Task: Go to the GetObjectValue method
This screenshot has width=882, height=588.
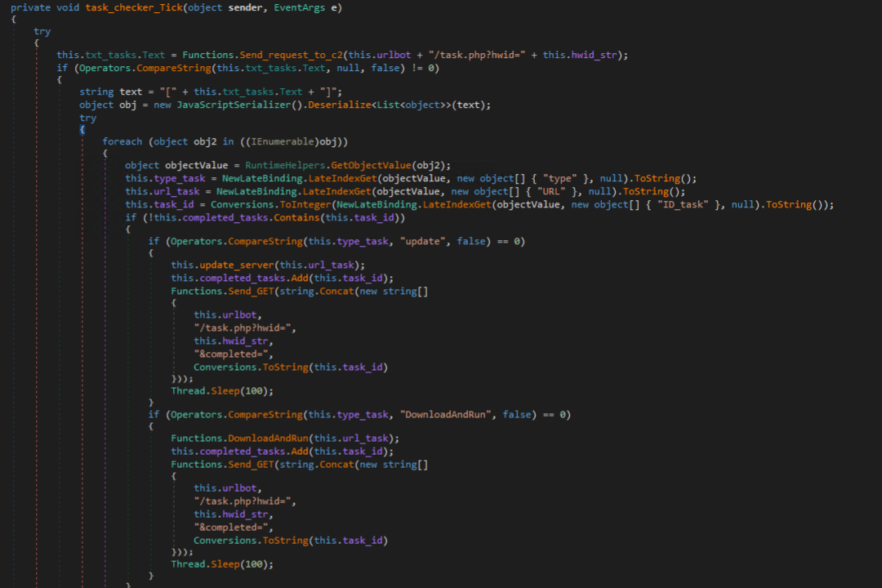Action: point(371,166)
